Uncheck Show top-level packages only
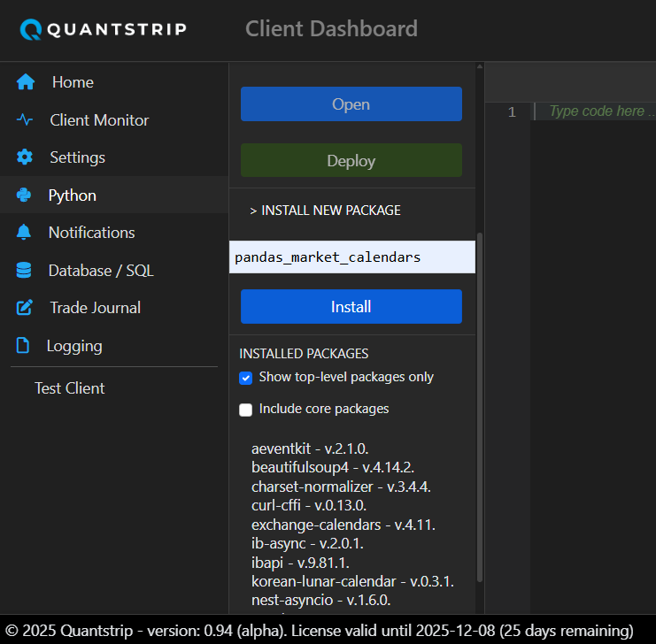Viewport: 656px width, 644px height. tap(245, 378)
